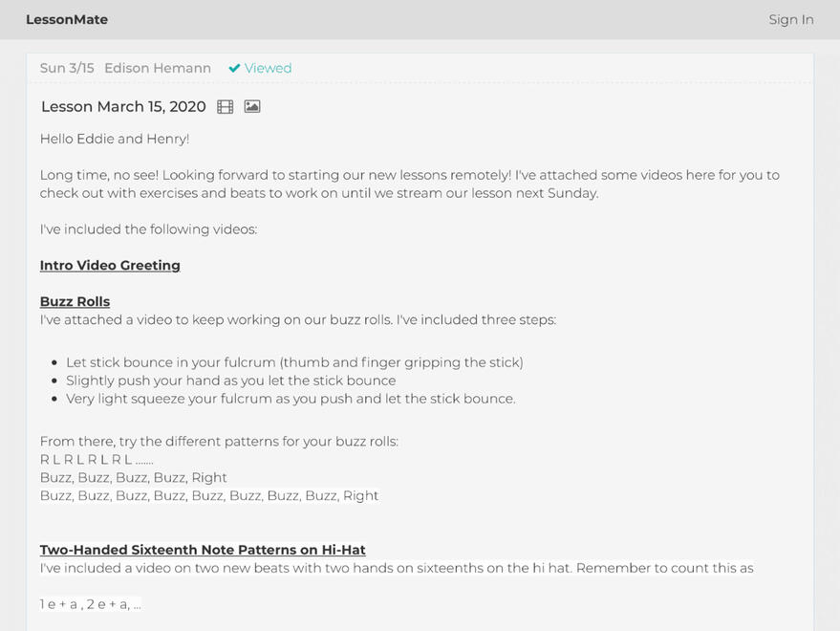This screenshot has width=840, height=631.
Task: Open the Buzz Rolls heading link
Action: 75,301
